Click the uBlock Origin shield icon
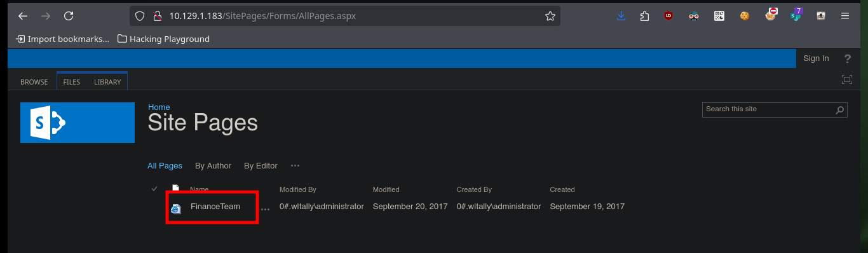 click(668, 16)
